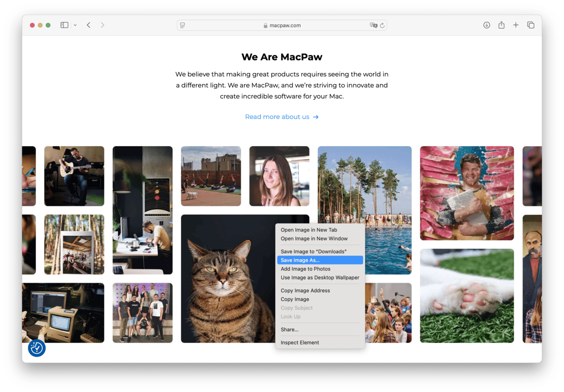Open the forest pavilion photo
The width and height of the screenshot is (564, 392).
(x=74, y=244)
